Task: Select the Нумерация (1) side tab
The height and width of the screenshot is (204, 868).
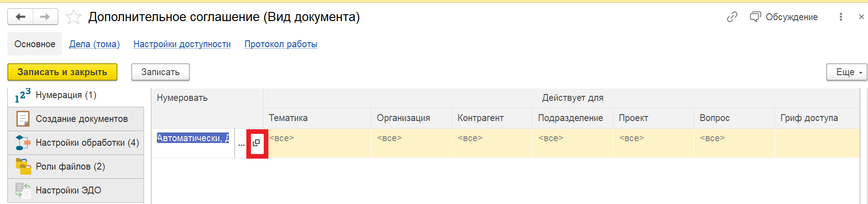Action: click(x=66, y=95)
